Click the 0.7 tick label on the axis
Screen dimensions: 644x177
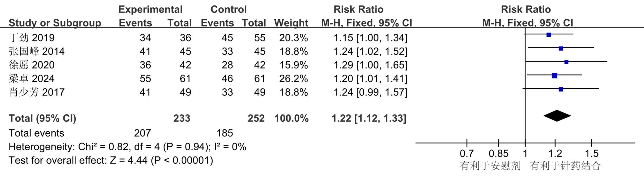(467, 154)
